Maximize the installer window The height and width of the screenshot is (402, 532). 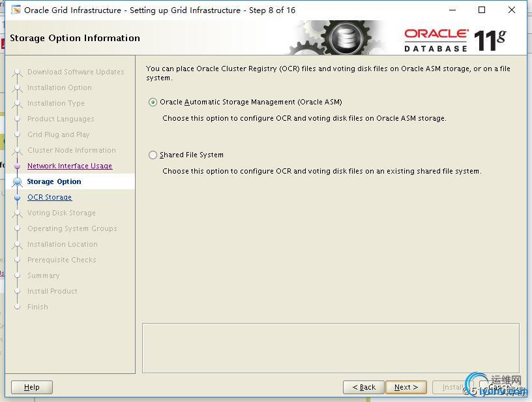(x=481, y=10)
